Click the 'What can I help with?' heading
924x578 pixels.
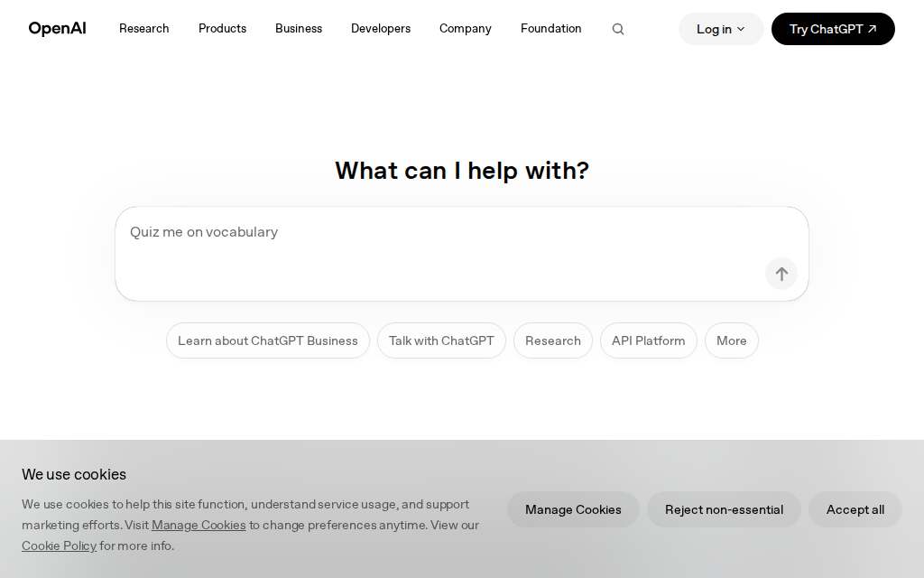(462, 171)
